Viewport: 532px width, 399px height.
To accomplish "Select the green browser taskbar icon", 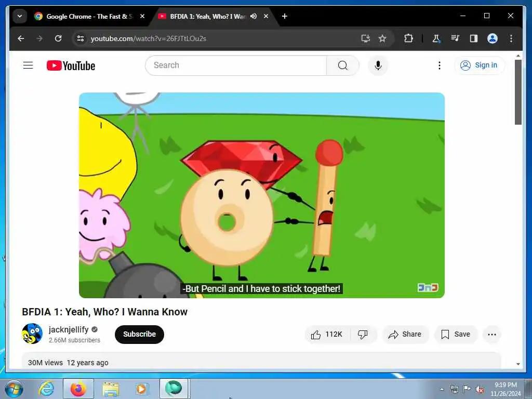I will click(174, 389).
